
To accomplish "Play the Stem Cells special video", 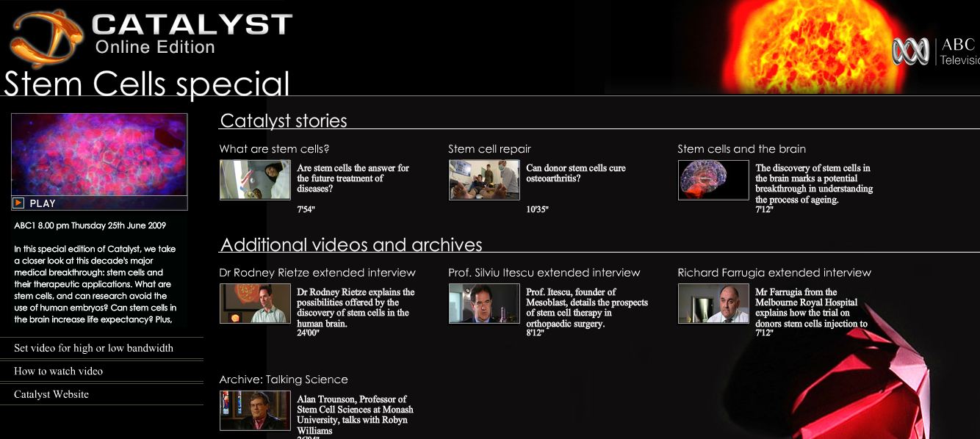I will click(34, 203).
